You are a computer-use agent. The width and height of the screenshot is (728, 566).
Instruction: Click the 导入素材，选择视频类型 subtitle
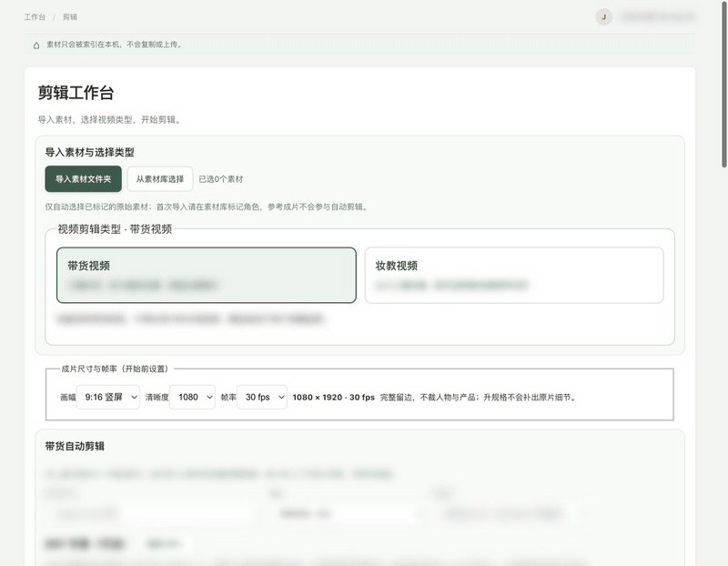(109, 120)
